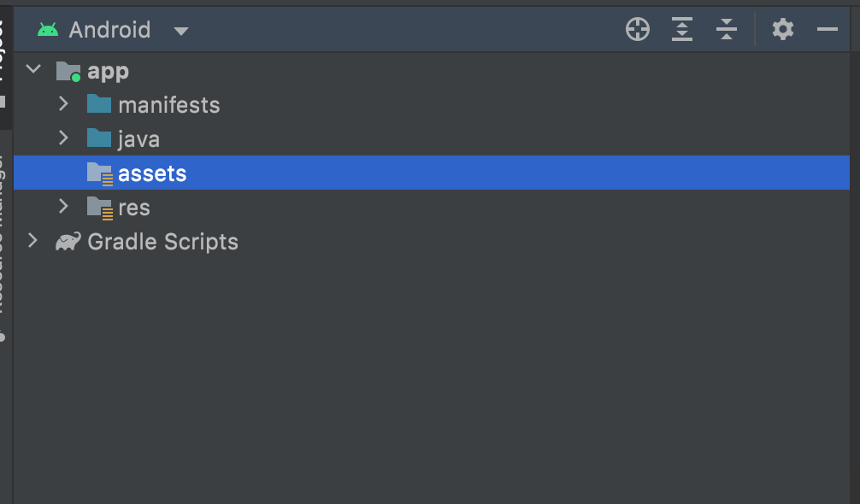Click the Gradle elephant icon
Viewport: 860px width, 504px height.
(x=68, y=242)
